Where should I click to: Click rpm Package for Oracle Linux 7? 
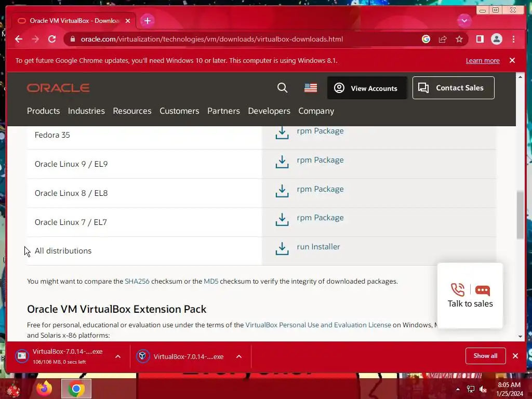320,218
